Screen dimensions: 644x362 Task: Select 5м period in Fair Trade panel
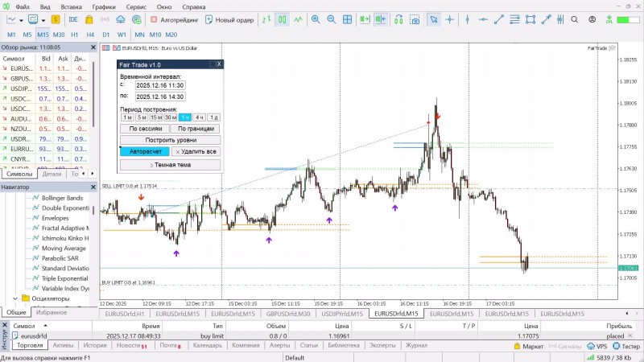point(142,117)
